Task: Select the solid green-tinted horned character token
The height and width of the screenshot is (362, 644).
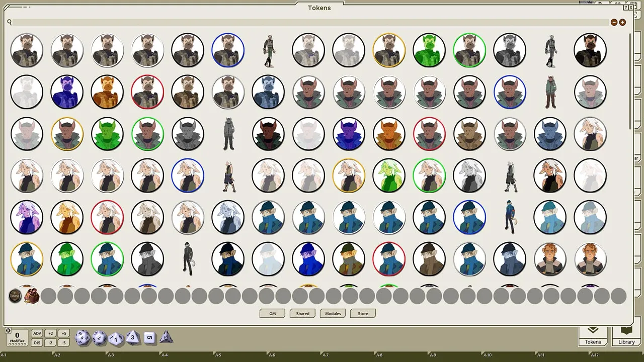Action: [107, 134]
